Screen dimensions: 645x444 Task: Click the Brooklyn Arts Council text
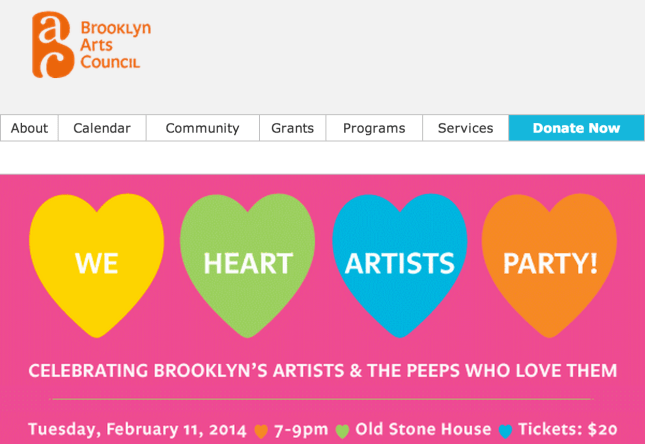point(115,45)
